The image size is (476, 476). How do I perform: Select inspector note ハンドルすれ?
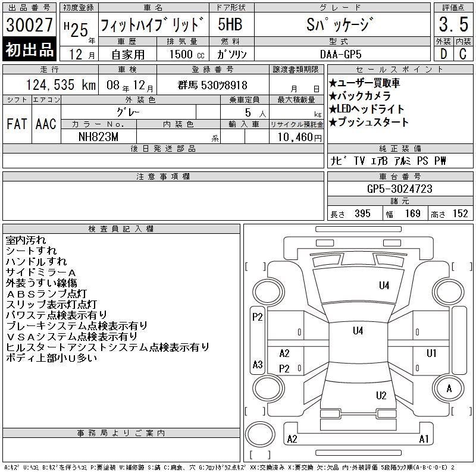[36, 261]
